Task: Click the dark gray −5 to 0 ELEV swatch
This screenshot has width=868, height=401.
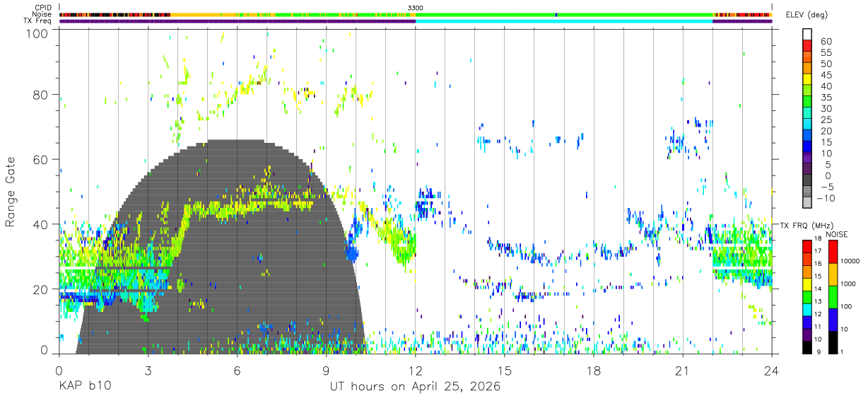Action: click(x=807, y=181)
